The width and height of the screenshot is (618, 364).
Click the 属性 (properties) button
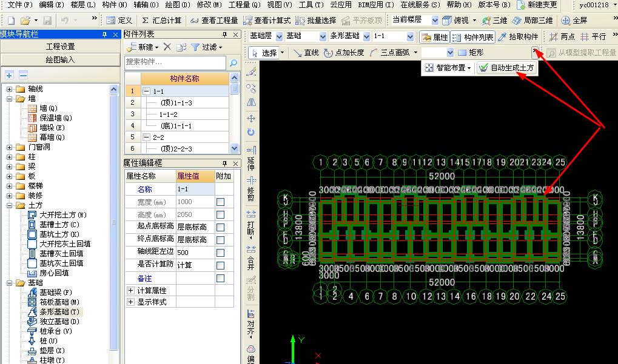(435, 37)
